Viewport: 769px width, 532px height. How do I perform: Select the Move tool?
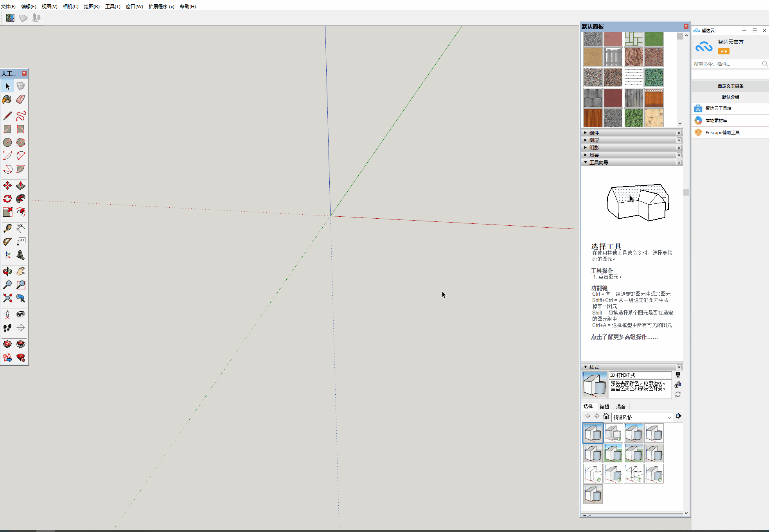(x=7, y=185)
